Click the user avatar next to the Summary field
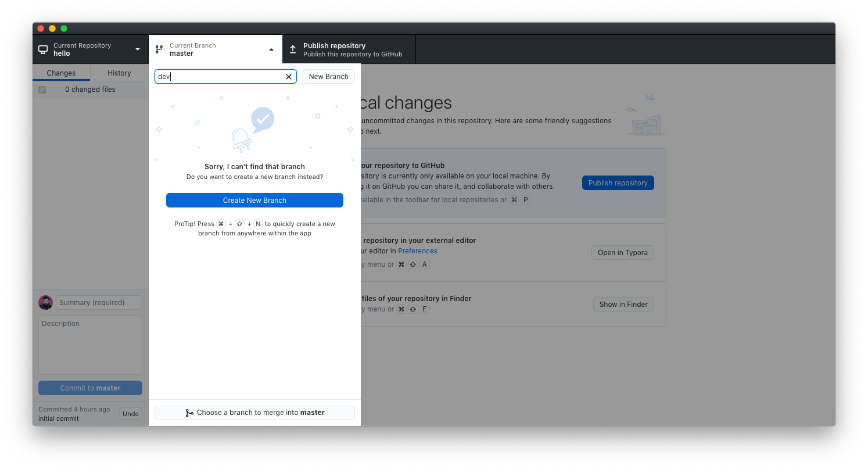The width and height of the screenshot is (868, 469). tap(45, 302)
